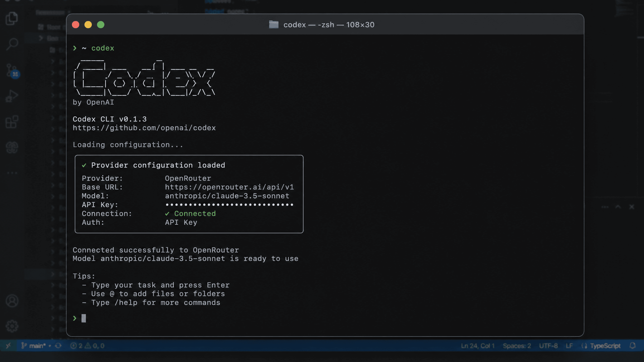Image resolution: width=644 pixels, height=362 pixels.
Task: Click the main* branch indicator in status bar
Action: coord(34,346)
